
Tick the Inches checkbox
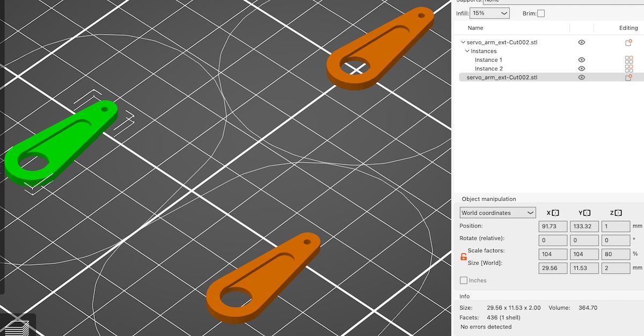pos(464,280)
